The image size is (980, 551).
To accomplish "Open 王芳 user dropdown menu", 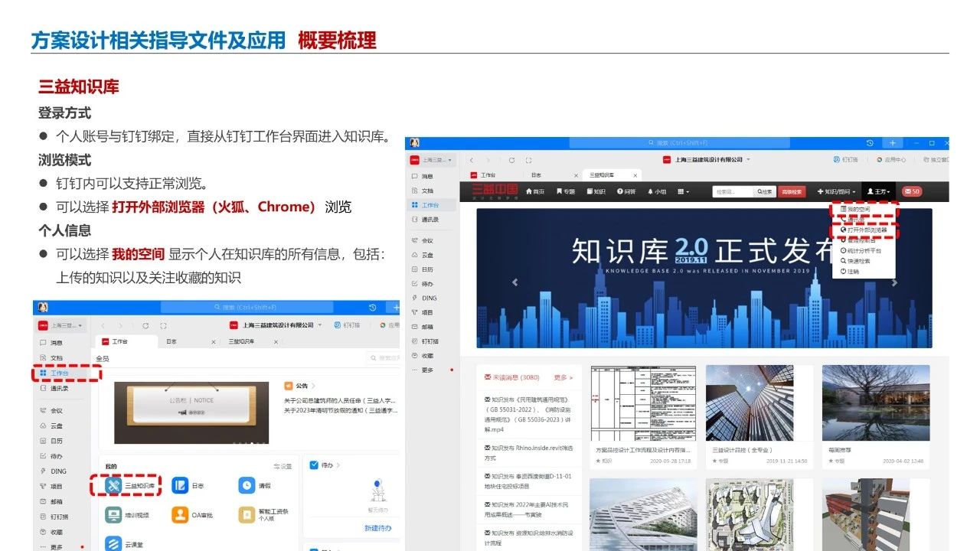I will tap(879, 191).
